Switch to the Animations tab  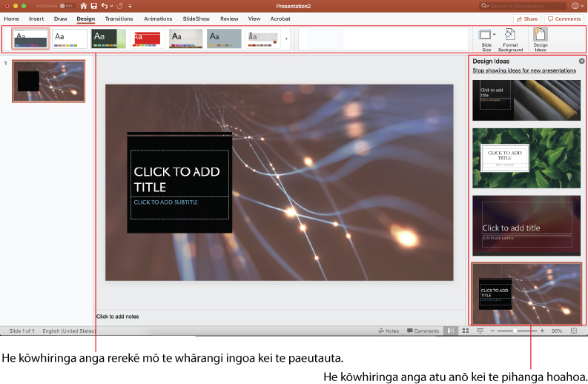[158, 19]
